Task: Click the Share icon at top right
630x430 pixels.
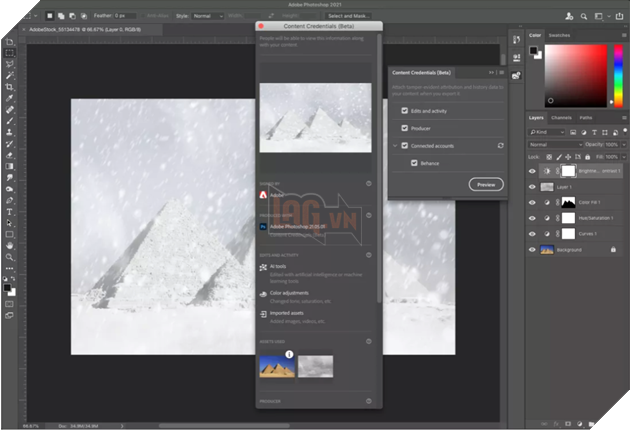Action: click(x=620, y=16)
